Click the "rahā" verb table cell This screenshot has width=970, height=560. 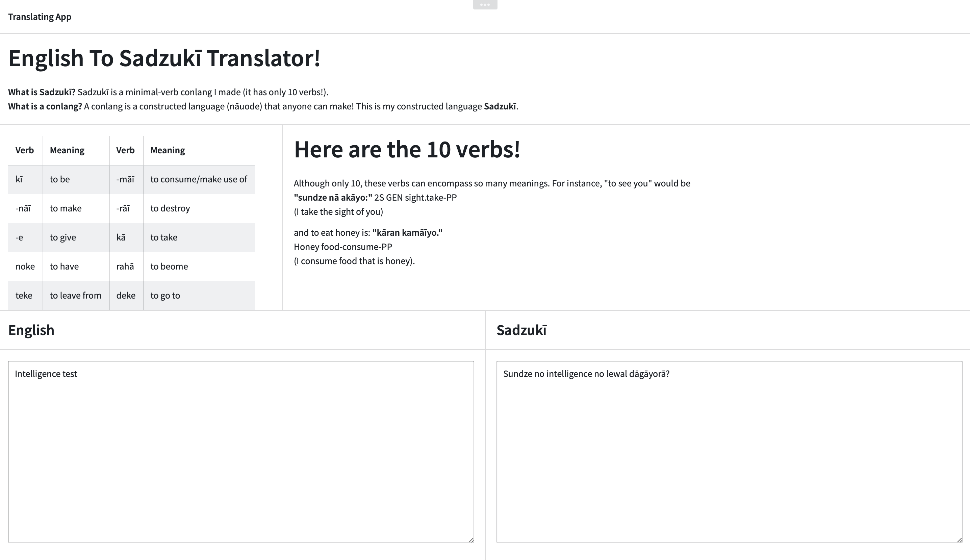click(x=125, y=266)
